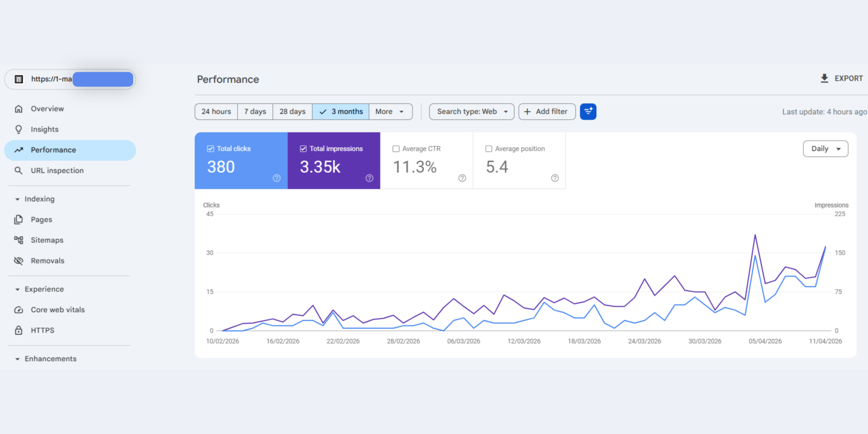Open the Daily granularity dropdown
Viewport: 868px width, 434px height.
[826, 149]
